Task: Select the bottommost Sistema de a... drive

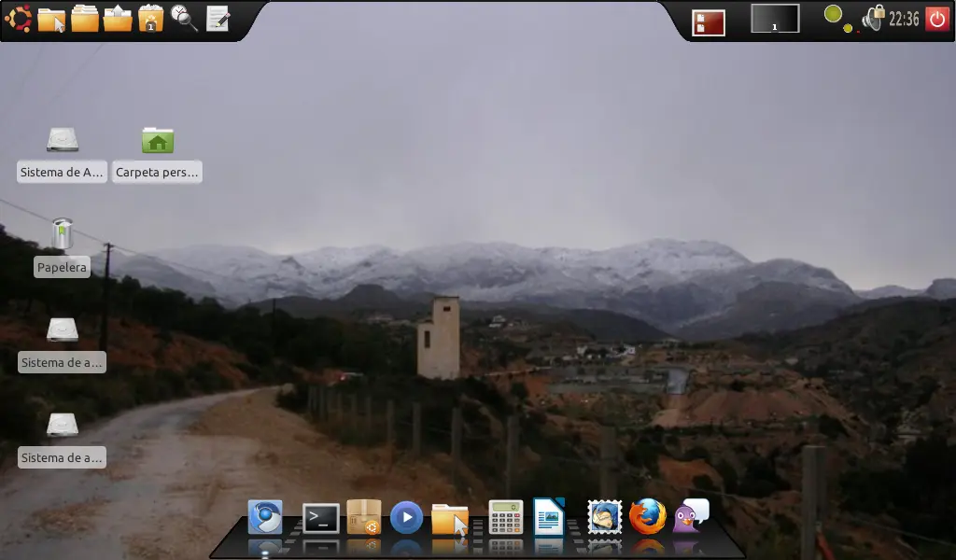Action: tap(63, 425)
